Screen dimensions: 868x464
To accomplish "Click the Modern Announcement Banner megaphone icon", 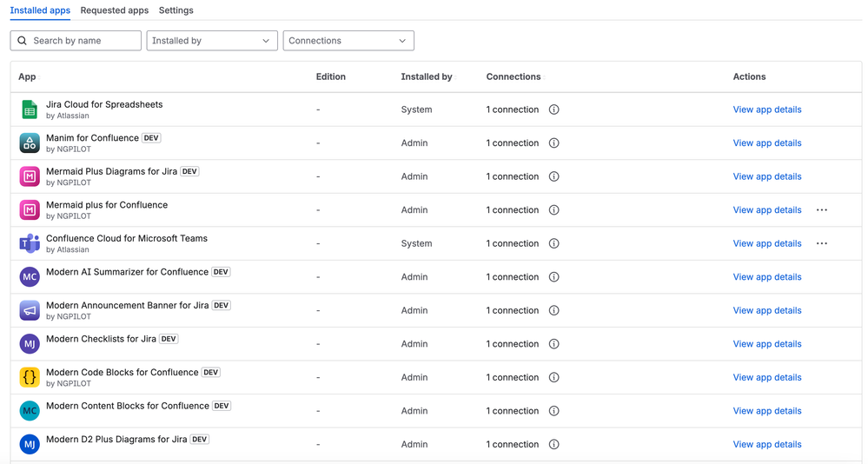I will tap(30, 310).
